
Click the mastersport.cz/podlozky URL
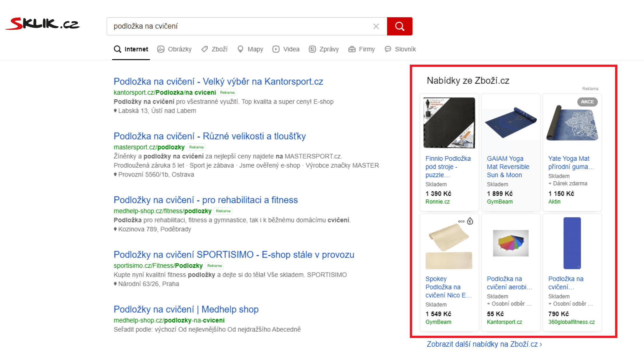pos(149,147)
